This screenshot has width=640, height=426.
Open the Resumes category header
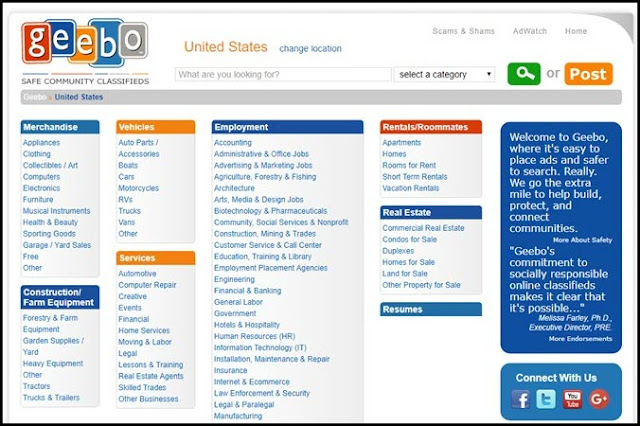(431, 309)
